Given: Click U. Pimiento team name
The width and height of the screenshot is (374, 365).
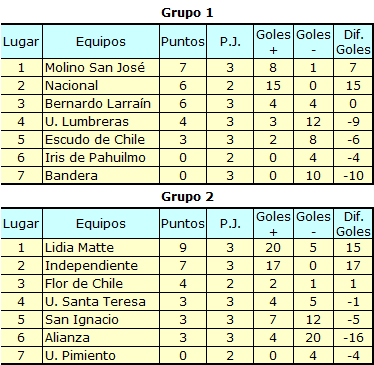Looking at the screenshot, I should pos(80,356).
